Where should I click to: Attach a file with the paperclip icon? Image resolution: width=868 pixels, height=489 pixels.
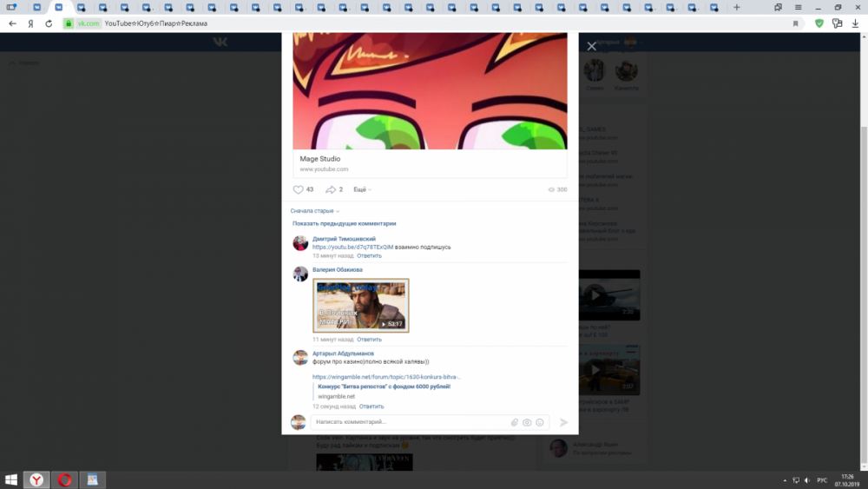514,422
